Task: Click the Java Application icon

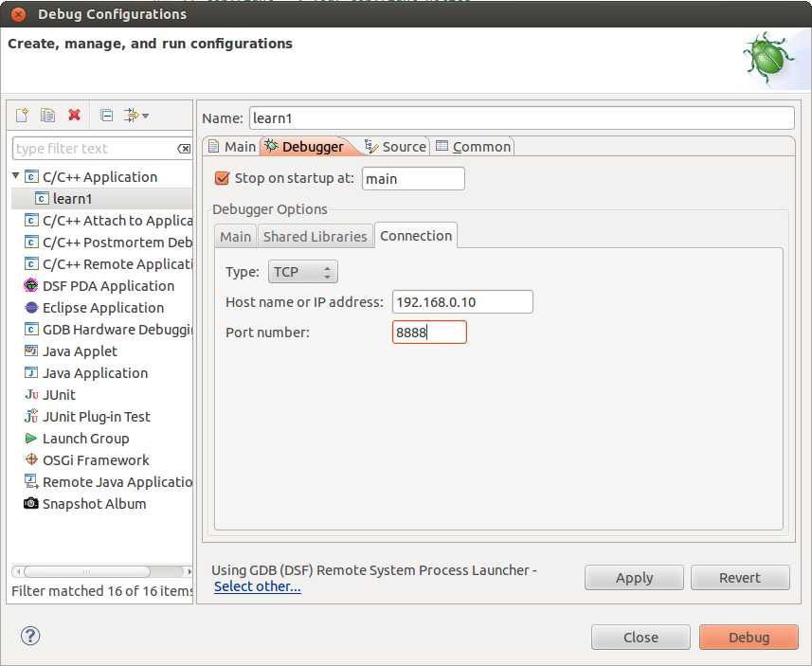Action: (31, 372)
